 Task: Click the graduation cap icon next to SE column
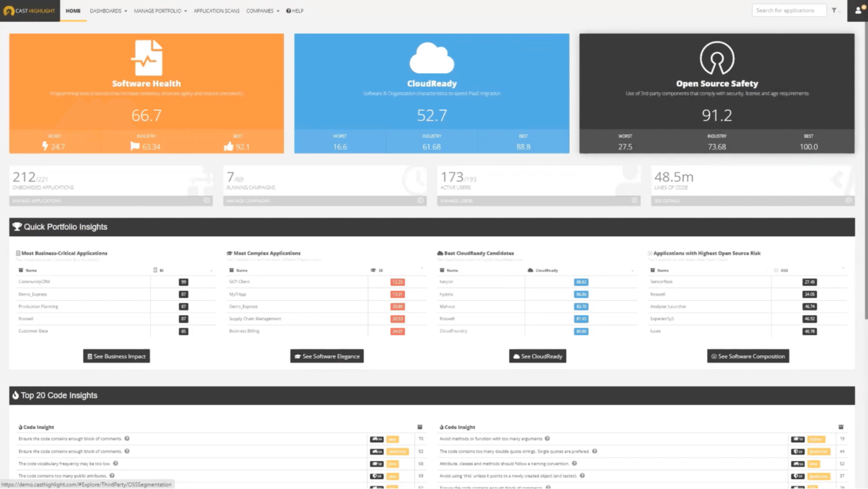coord(374,270)
